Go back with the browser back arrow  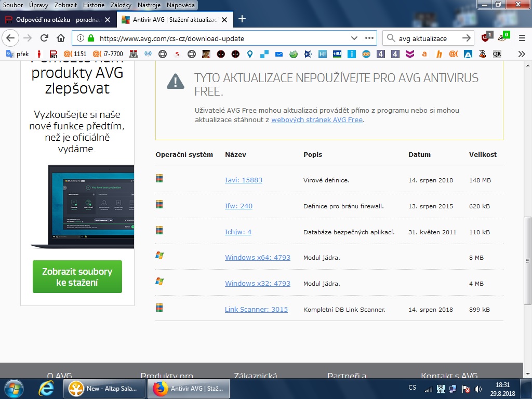10,38
